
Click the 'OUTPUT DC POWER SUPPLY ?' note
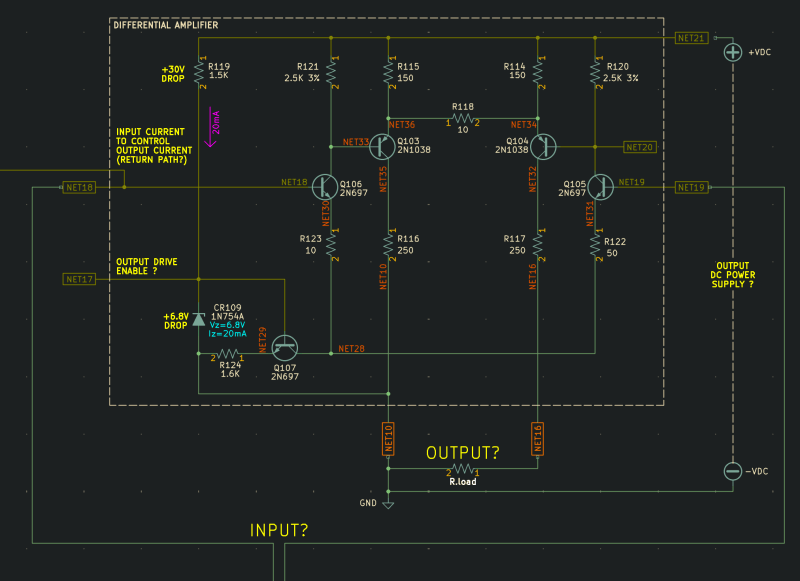(733, 275)
